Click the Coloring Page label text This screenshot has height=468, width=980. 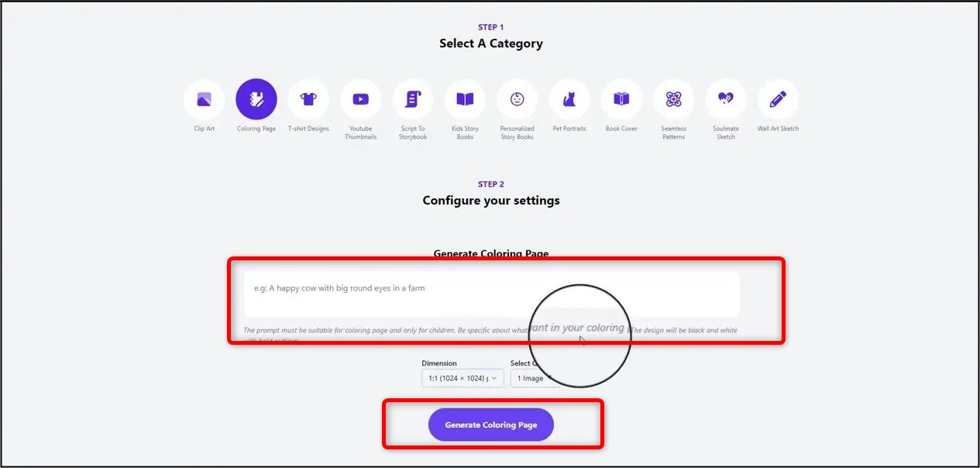256,129
